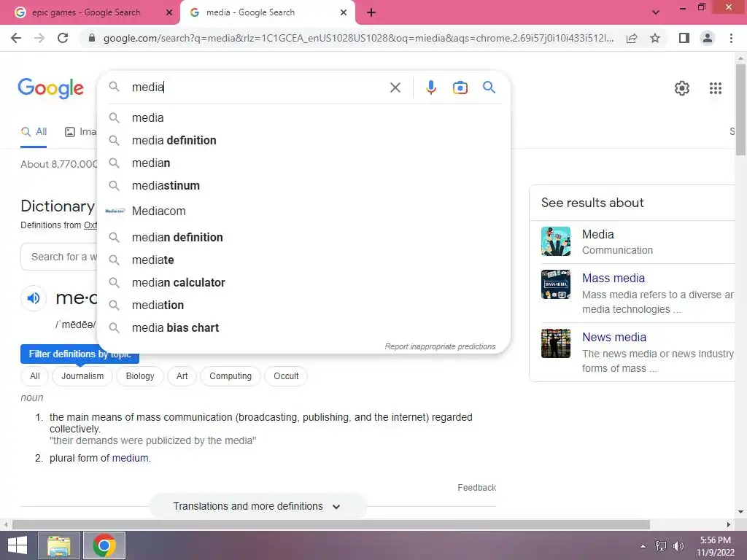Viewport: 747px width, 560px height.
Task: Go forward to the next page
Action: pos(39,38)
